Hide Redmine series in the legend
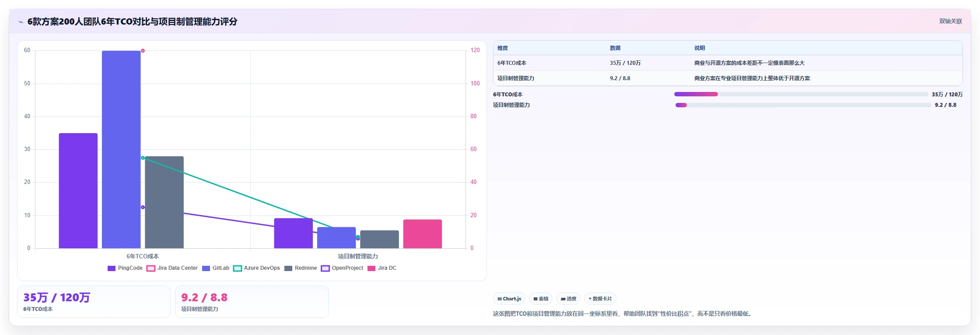 301,268
